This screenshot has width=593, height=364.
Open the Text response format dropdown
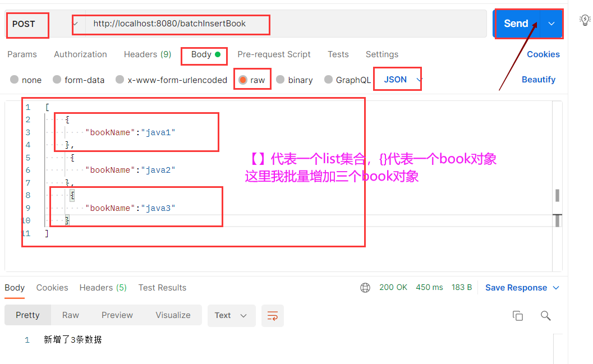pos(231,315)
